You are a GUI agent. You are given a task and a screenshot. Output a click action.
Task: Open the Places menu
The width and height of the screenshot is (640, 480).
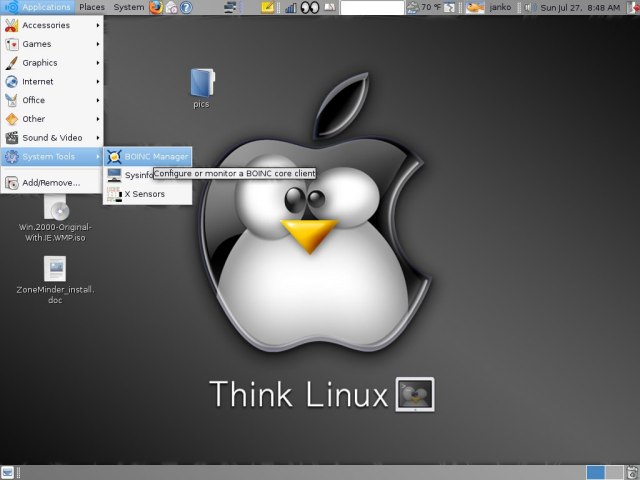coord(92,7)
